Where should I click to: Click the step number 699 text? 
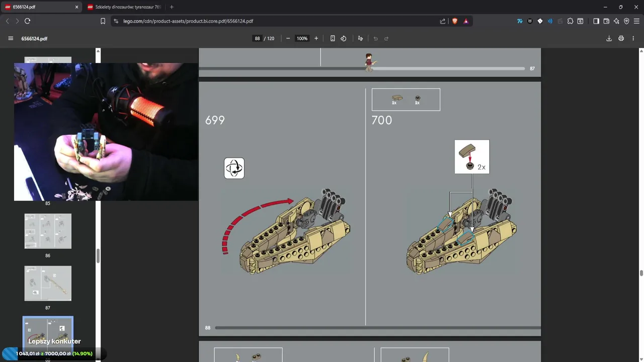tap(215, 120)
